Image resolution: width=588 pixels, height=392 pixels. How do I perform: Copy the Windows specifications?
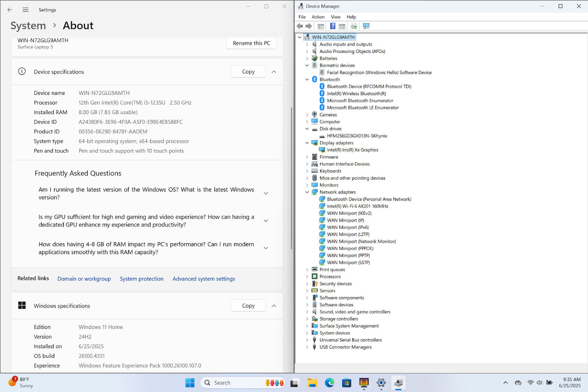pyautogui.click(x=248, y=306)
